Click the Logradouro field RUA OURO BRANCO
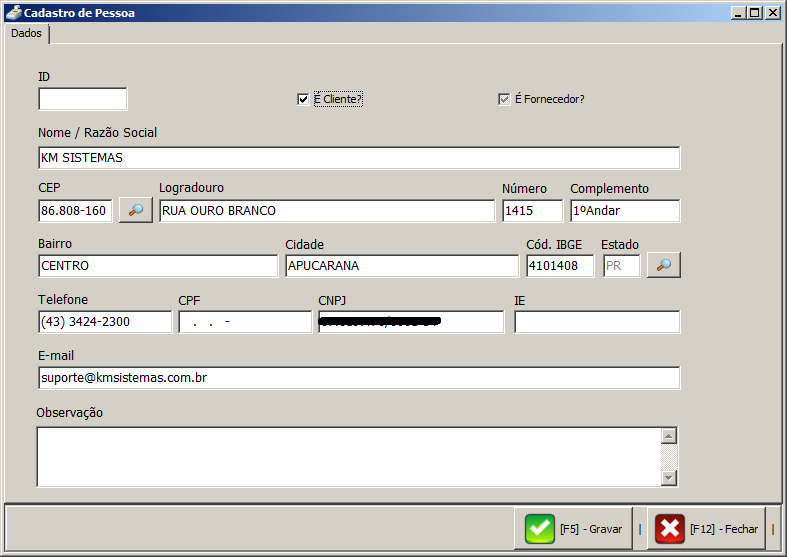 click(327, 211)
